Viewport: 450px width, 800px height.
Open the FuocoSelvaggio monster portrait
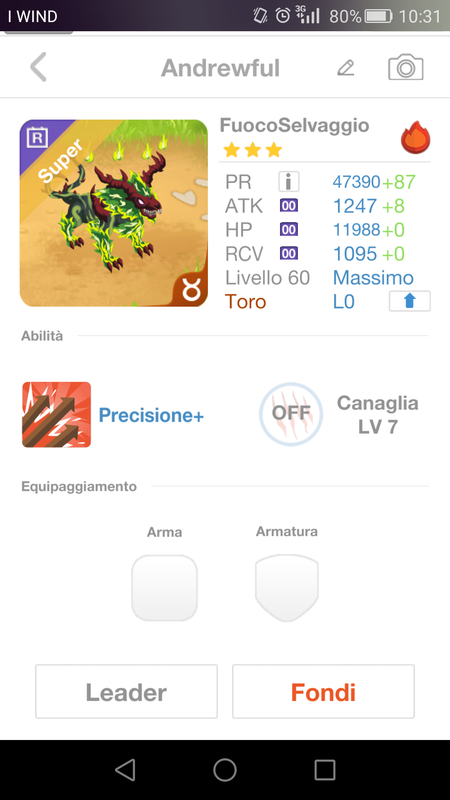pyautogui.click(x=114, y=213)
